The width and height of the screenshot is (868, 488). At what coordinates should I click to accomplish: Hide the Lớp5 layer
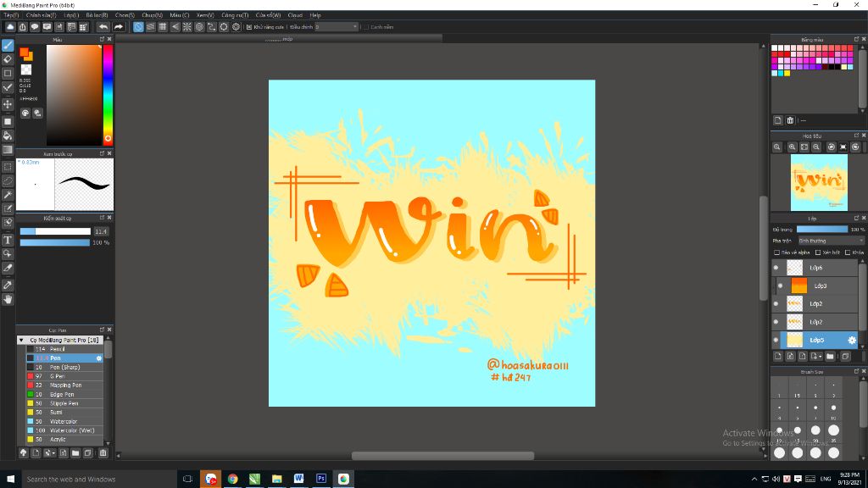coord(776,341)
